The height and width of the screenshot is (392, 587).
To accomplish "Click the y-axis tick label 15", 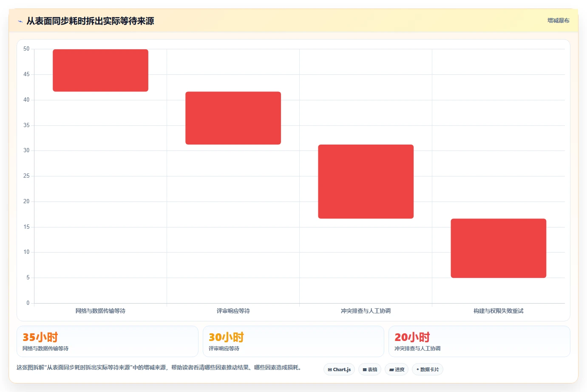I will 26,227.
